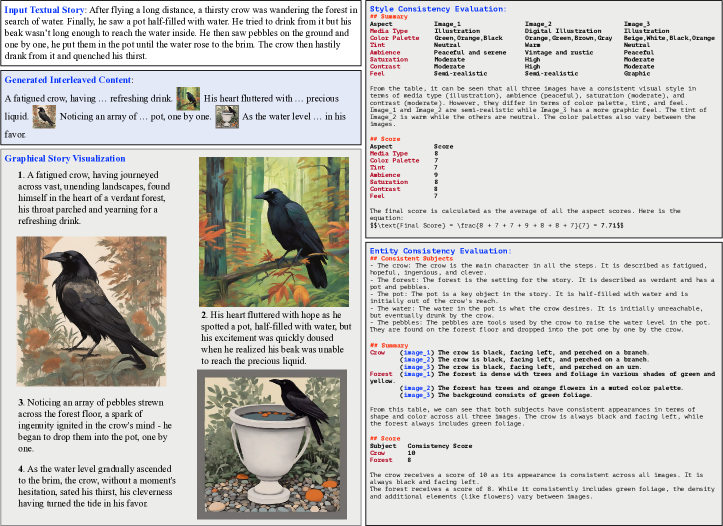Select the pot thumbnail after "pot, one by one."
Screen dimensions: 723x526
227,117
